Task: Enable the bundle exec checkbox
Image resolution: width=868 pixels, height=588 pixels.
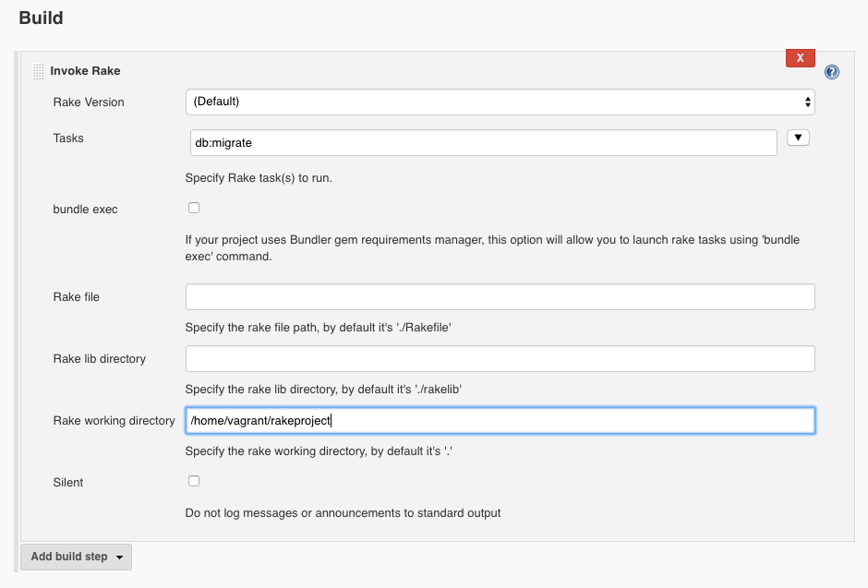Action: click(194, 208)
